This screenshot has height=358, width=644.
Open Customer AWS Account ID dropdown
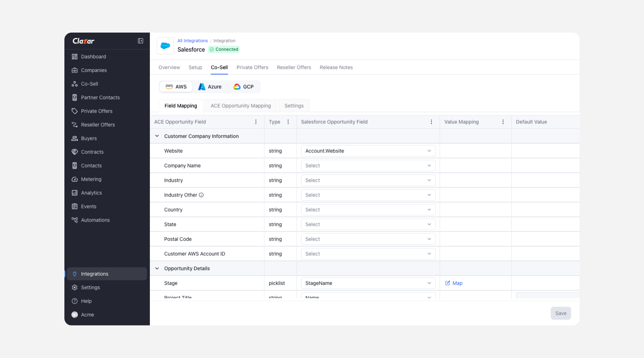coord(368,254)
